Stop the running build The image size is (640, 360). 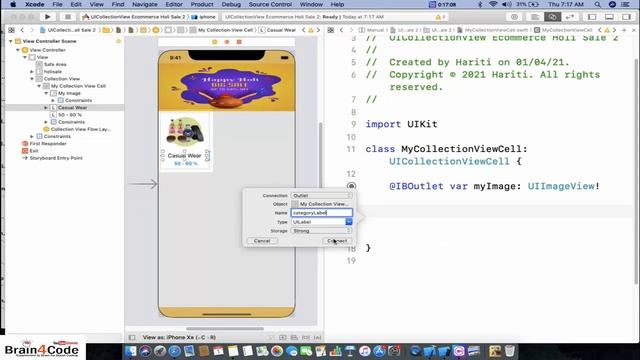pos(68,17)
